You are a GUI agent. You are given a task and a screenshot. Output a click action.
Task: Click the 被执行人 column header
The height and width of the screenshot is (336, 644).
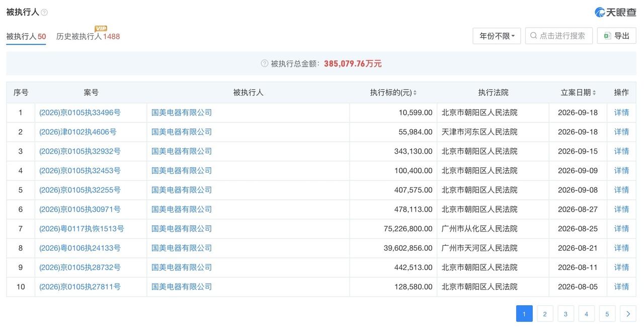point(248,93)
